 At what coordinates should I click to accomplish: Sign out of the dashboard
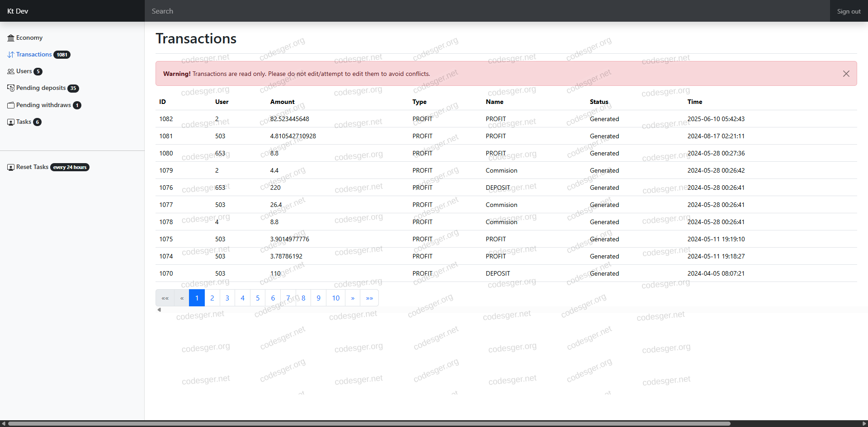848,11
